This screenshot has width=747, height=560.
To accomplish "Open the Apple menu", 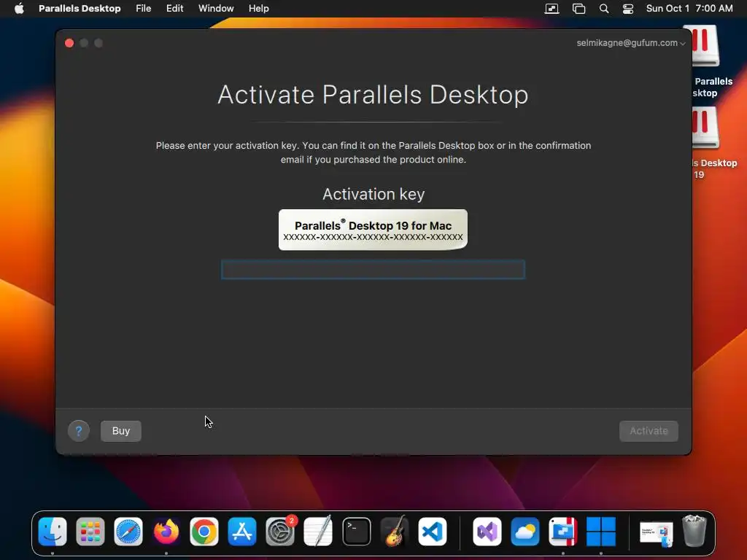I will [19, 9].
